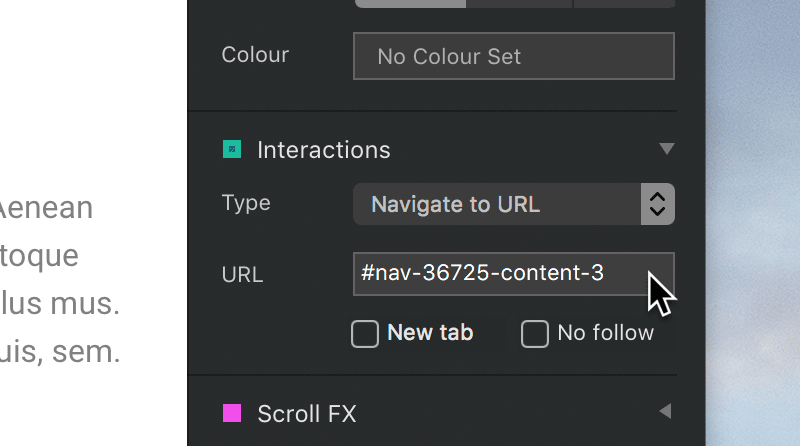This screenshot has height=446, width=800.
Task: Click into the URL field with #nav-36725-content-3
Action: (514, 274)
